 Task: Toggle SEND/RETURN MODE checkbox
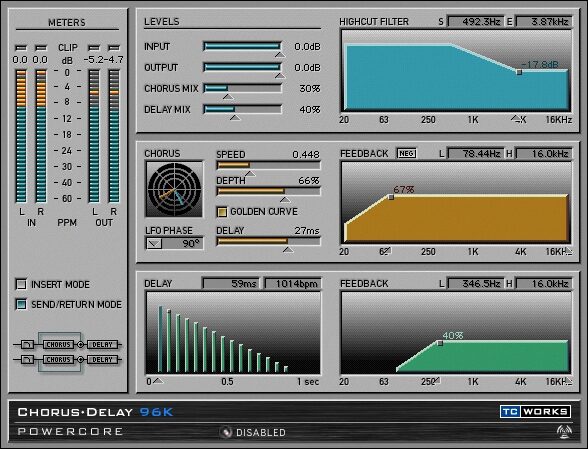tap(21, 304)
